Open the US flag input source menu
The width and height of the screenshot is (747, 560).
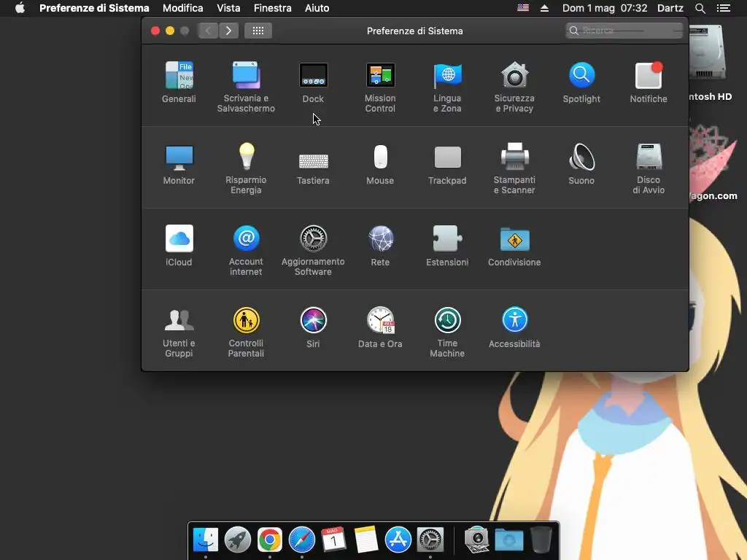[523, 8]
